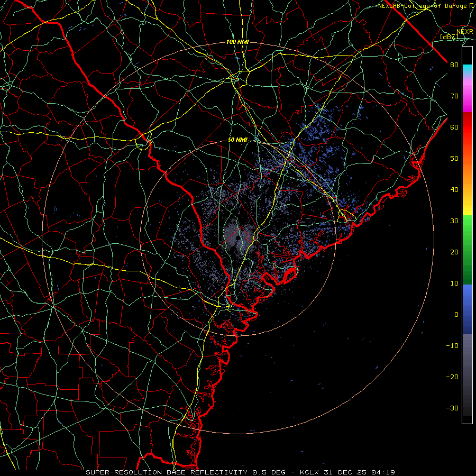The image size is (476, 476).
Task: Click the 20 value on the dBZ scale
Action: (x=454, y=252)
